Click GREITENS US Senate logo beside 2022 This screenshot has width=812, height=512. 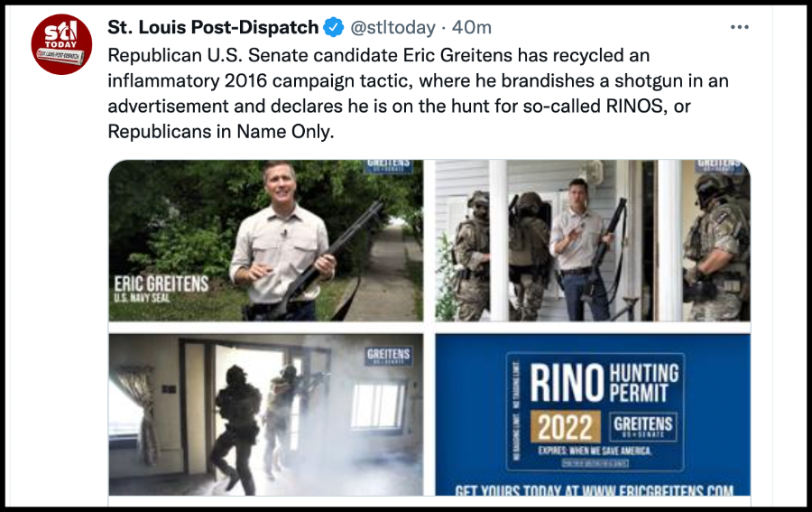tap(642, 426)
